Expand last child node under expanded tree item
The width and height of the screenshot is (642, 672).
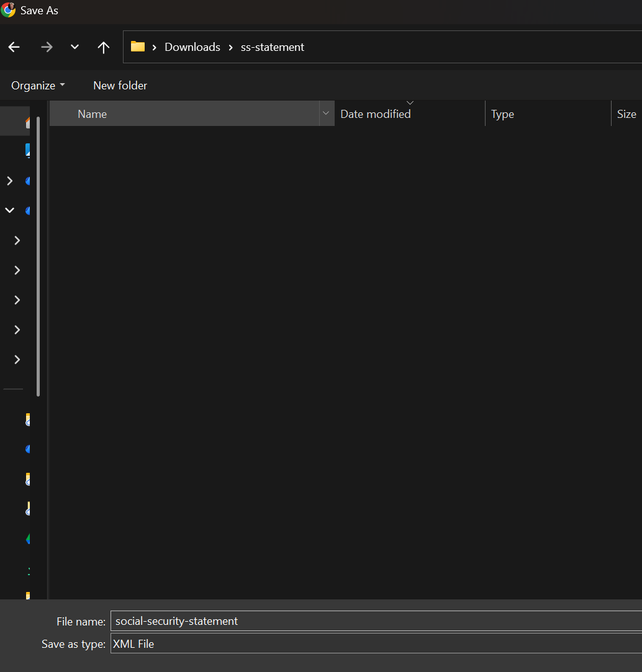pos(17,359)
